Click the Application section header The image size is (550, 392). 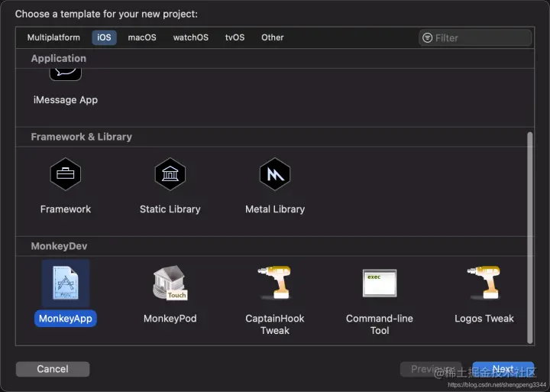click(59, 58)
